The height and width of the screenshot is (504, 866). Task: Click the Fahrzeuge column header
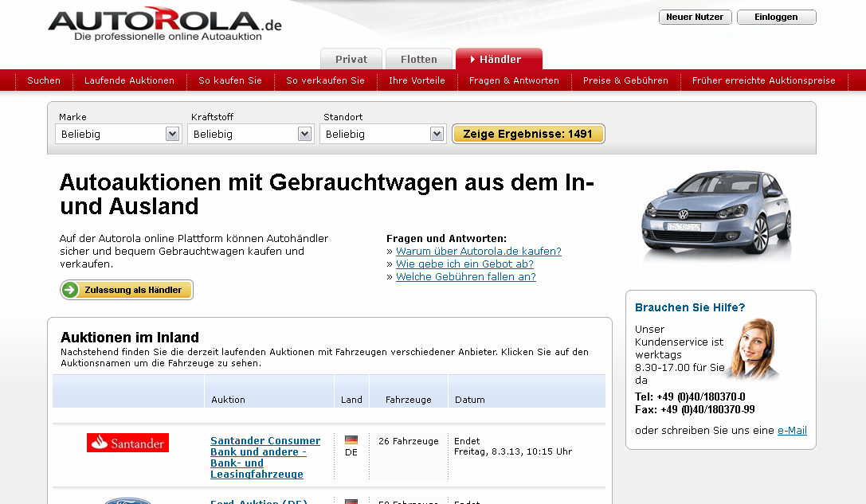point(409,400)
